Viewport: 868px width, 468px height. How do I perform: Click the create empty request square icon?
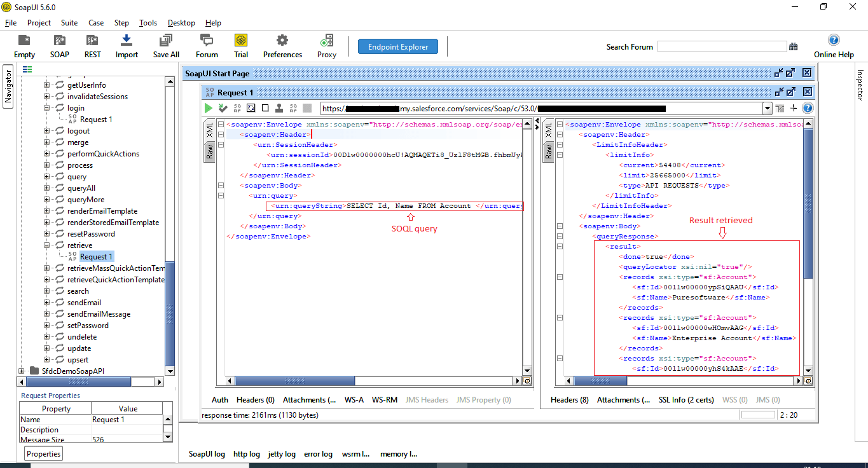coord(265,108)
